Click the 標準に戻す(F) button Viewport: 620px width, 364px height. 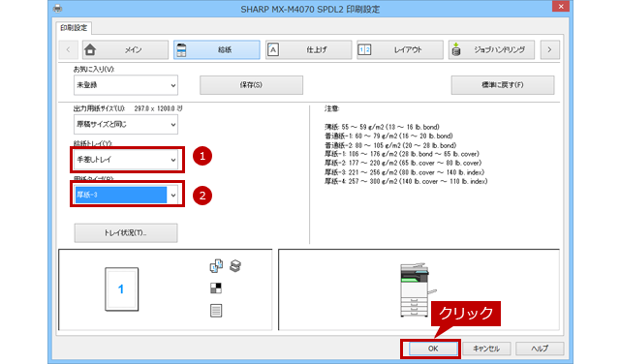503,85
